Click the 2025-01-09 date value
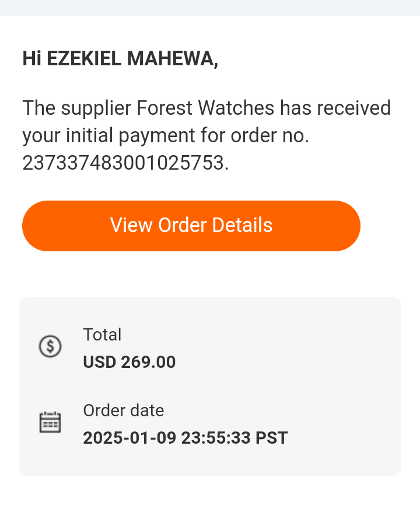Screen dimensions: 420x516 point(129,438)
